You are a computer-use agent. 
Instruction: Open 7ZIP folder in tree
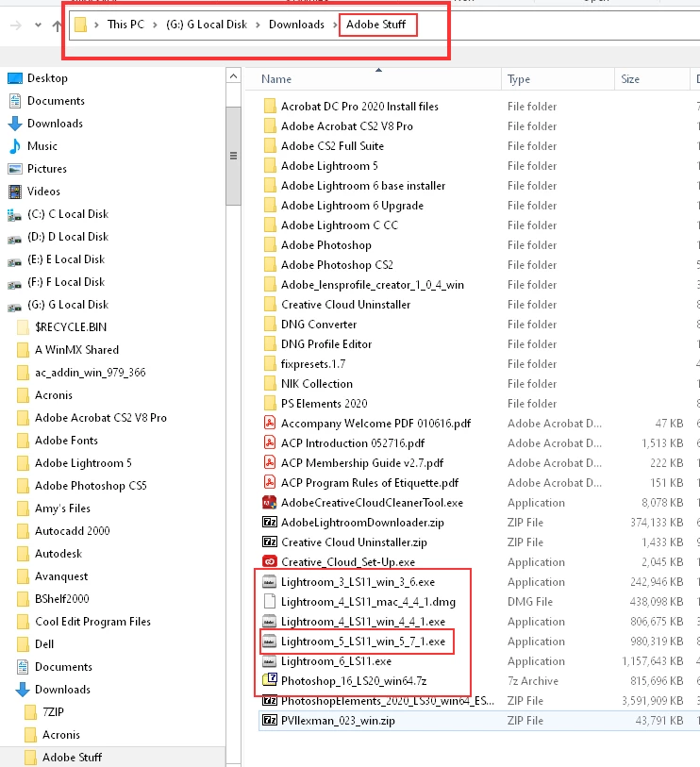coord(53,712)
